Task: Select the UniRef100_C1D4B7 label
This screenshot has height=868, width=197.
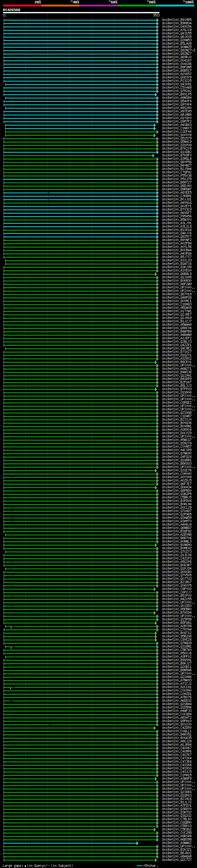Action: click(x=176, y=416)
